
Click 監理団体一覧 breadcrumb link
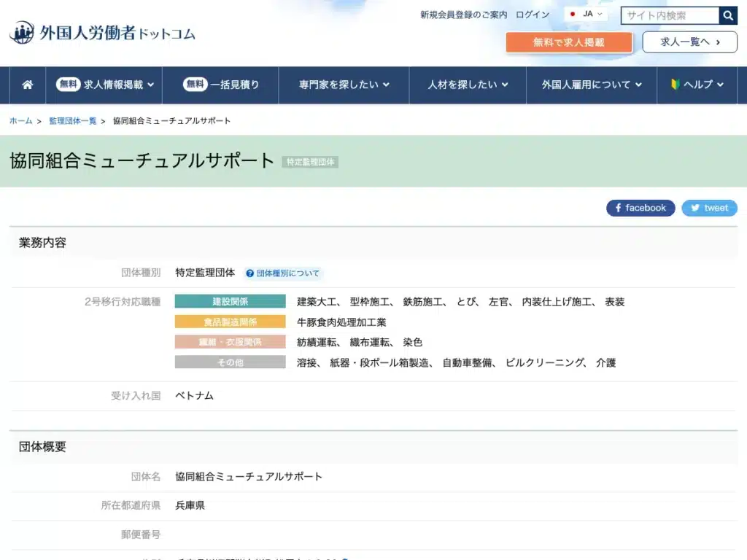click(72, 121)
